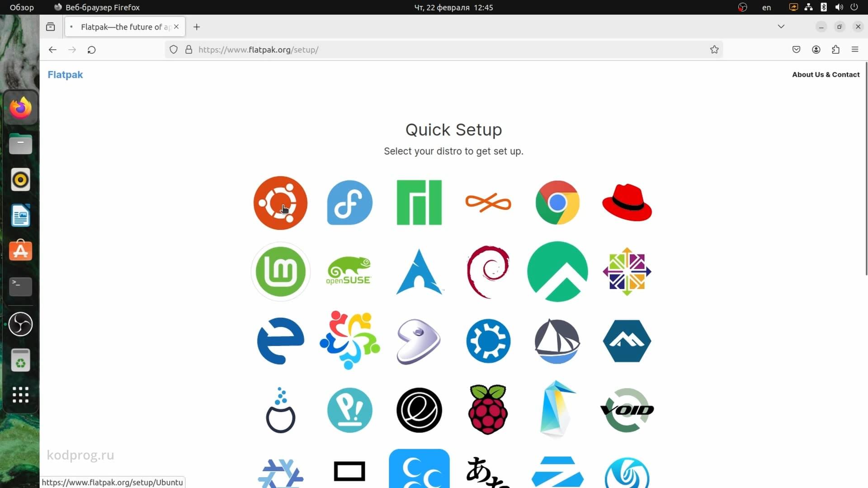868x488 pixels.
Task: Open the Веб-браузер Firefox app menu
Action: pos(97,7)
